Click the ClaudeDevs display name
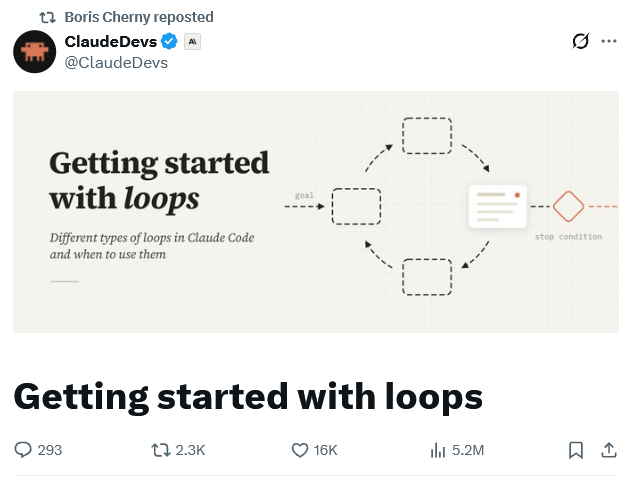The width and height of the screenshot is (636, 484). click(111, 41)
